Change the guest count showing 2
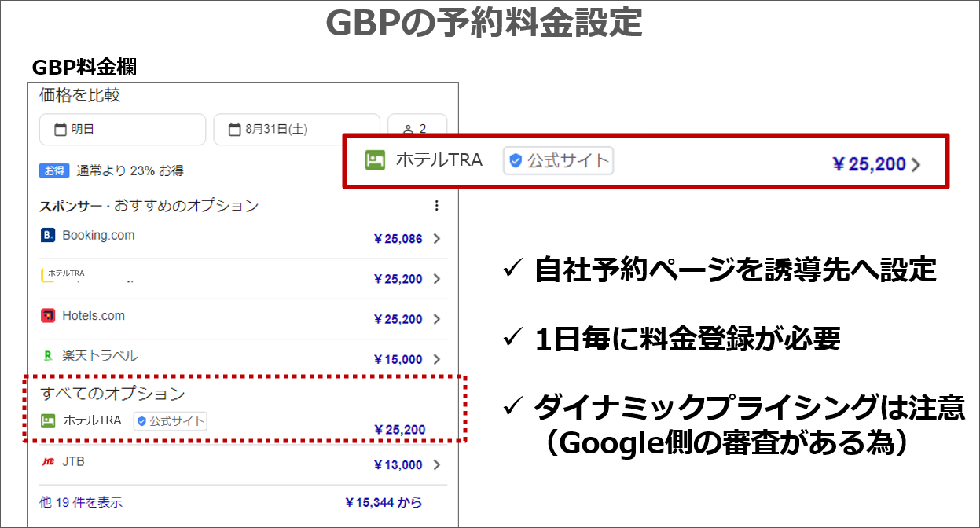 tap(417, 130)
